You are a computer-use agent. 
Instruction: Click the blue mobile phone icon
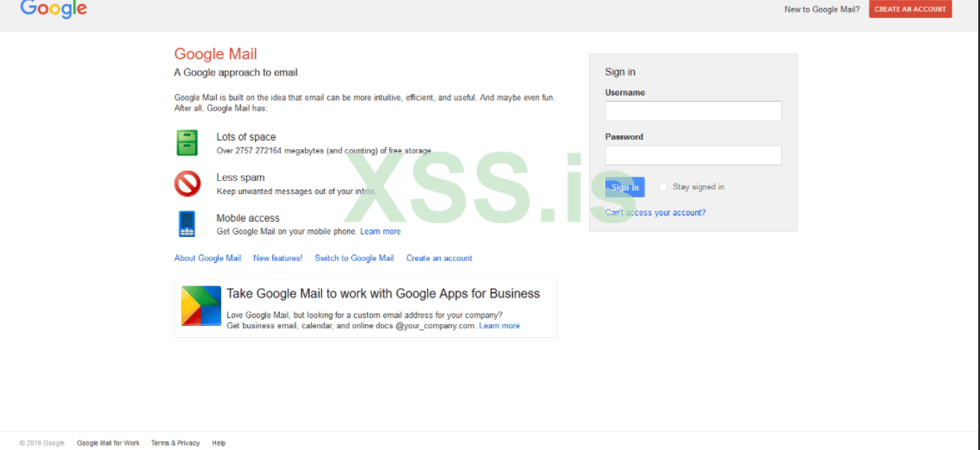[x=187, y=224]
